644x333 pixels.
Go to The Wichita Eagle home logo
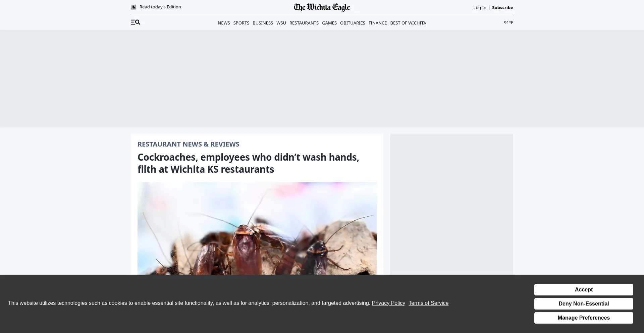322,7
